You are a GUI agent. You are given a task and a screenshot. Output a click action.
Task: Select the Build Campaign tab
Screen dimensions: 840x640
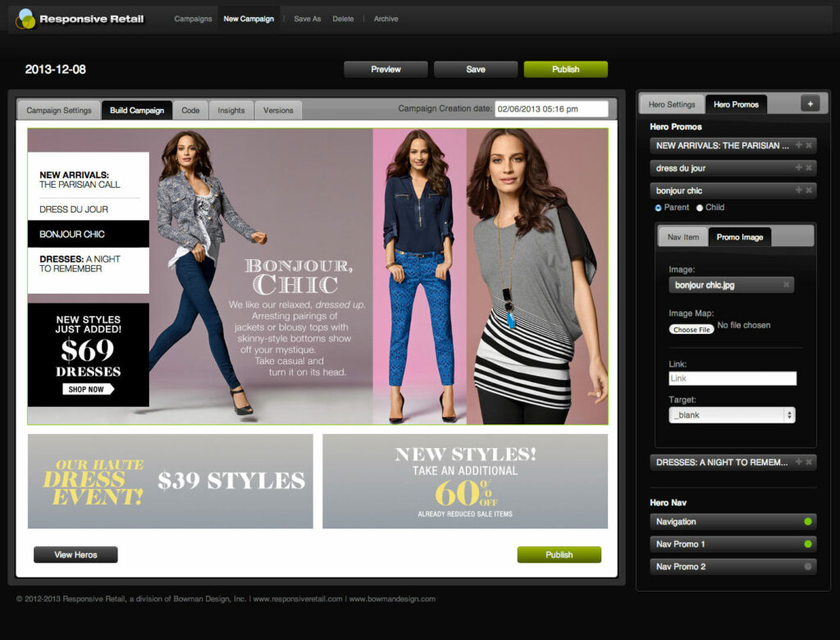137,110
